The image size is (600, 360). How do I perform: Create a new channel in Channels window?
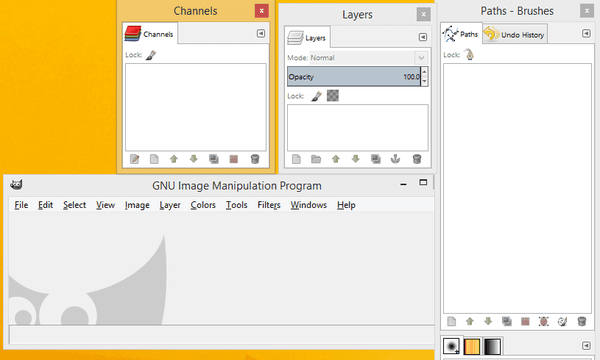(154, 159)
